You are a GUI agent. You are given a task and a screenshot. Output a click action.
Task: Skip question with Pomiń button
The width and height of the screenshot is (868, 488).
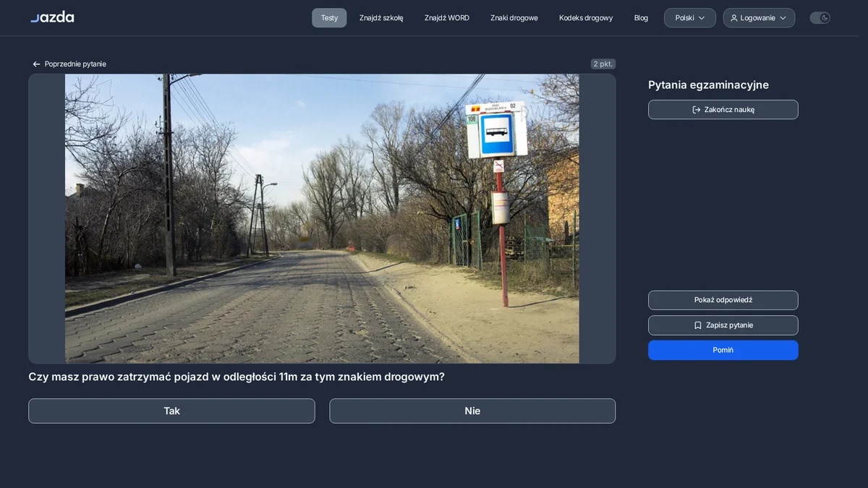click(x=723, y=350)
